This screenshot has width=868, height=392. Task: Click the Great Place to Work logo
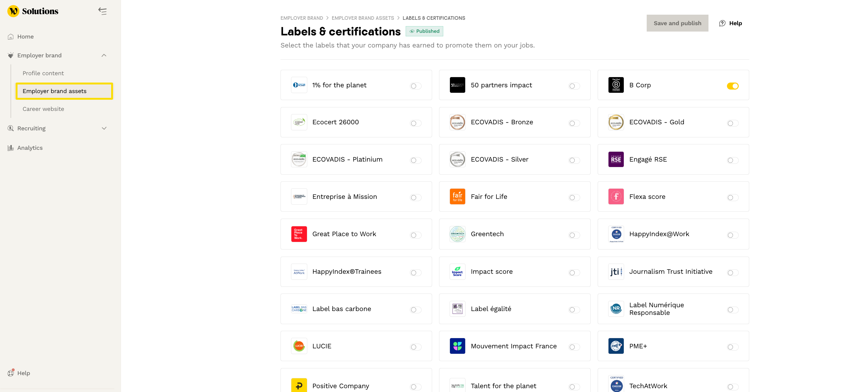299,234
